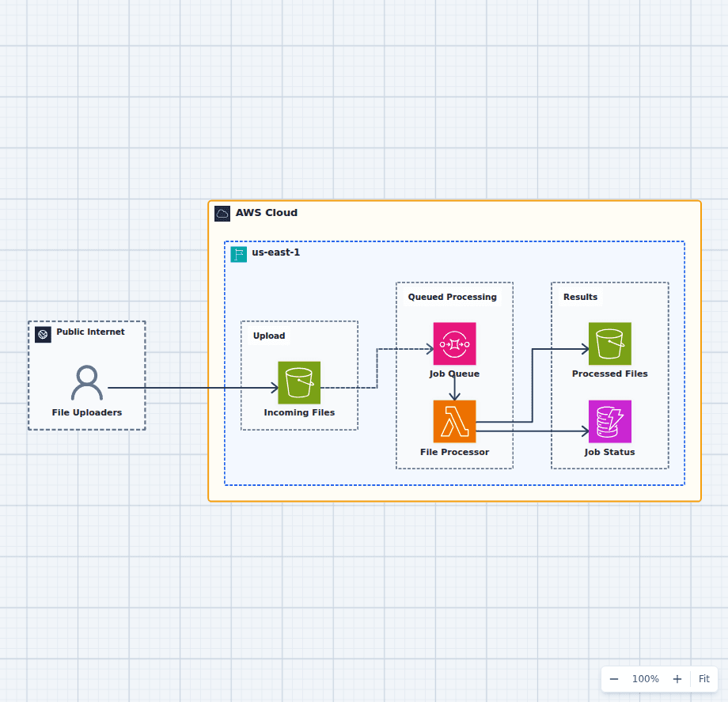Select the dashed connector from Incoming Files to Job Queue
The height and width of the screenshot is (702, 728).
(x=377, y=368)
